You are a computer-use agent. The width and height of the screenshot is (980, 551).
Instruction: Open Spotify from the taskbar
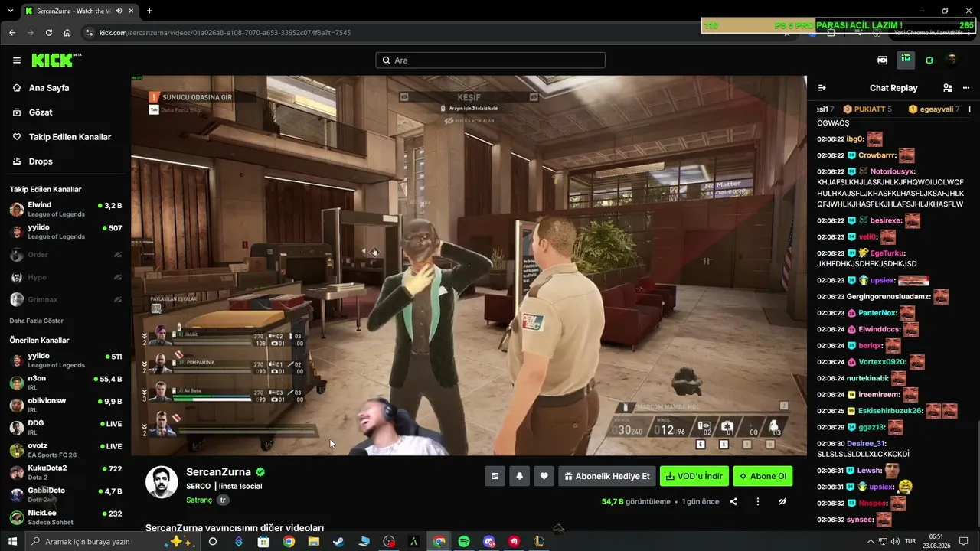tap(464, 542)
